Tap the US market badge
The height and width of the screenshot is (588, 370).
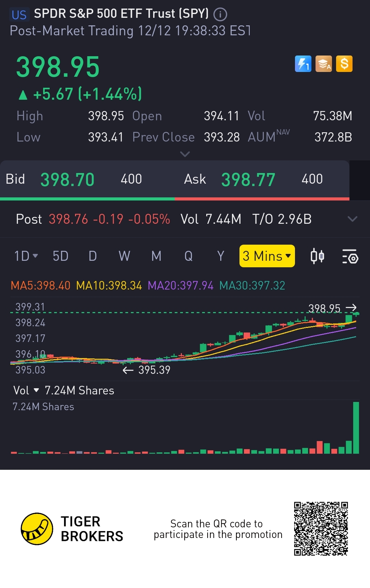click(x=19, y=15)
